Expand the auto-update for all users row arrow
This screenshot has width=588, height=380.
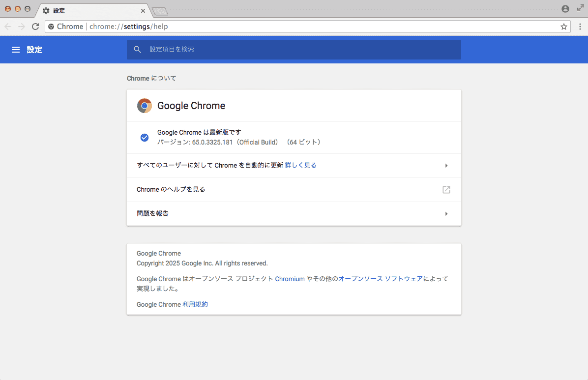[x=446, y=166]
